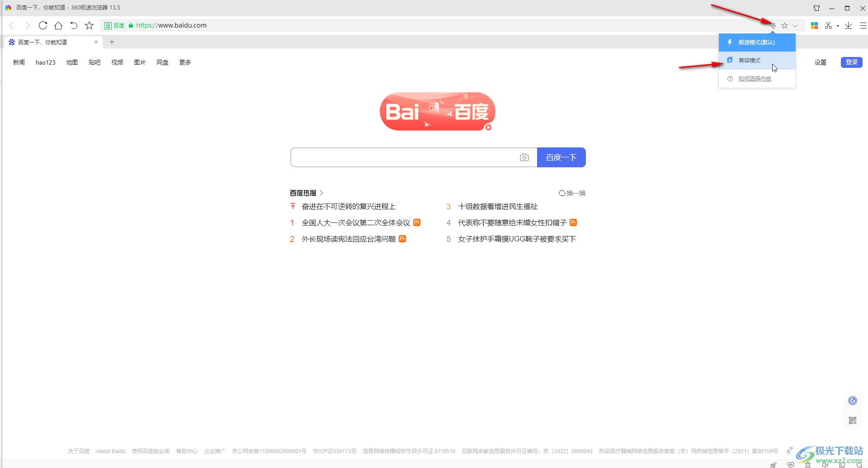
Task: Toggle the speaker mute icon in status bar
Action: 825,465
